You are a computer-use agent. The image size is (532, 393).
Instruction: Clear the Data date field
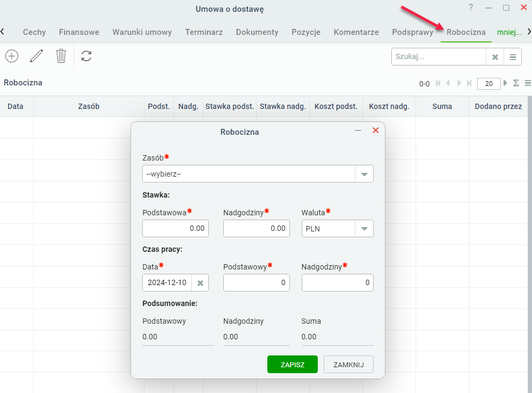pyautogui.click(x=200, y=283)
